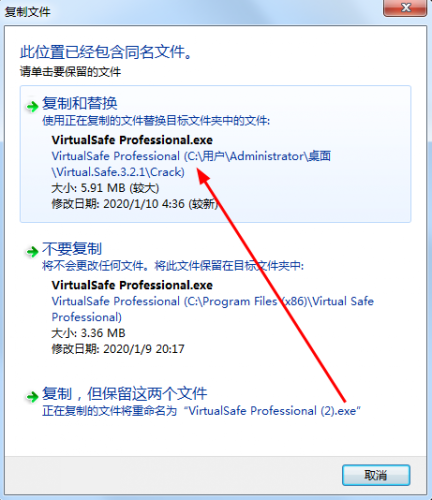This screenshot has width=432, height=500.
Task: Click VirtualSafe Professional.exe under 不要复制
Action: point(132,285)
